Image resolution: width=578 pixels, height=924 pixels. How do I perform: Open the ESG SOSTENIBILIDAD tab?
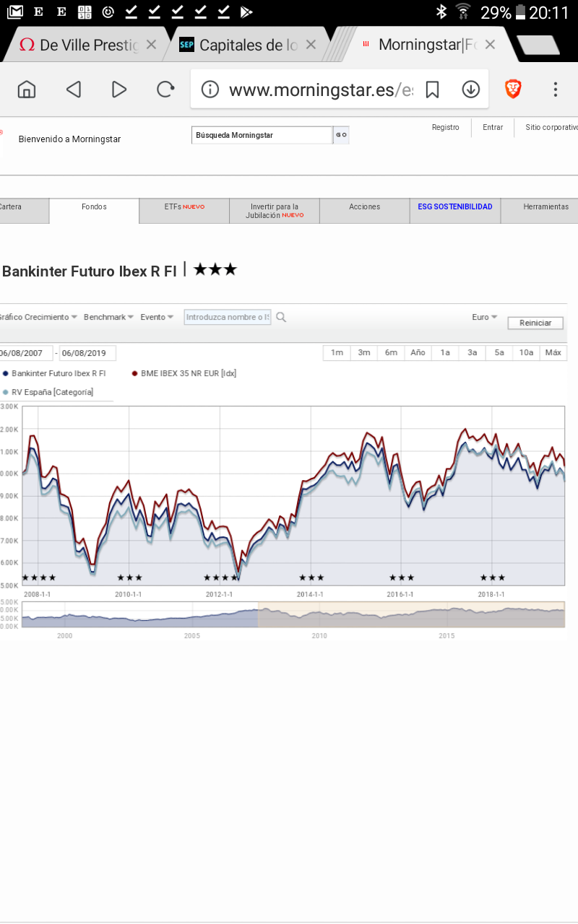coord(454,207)
